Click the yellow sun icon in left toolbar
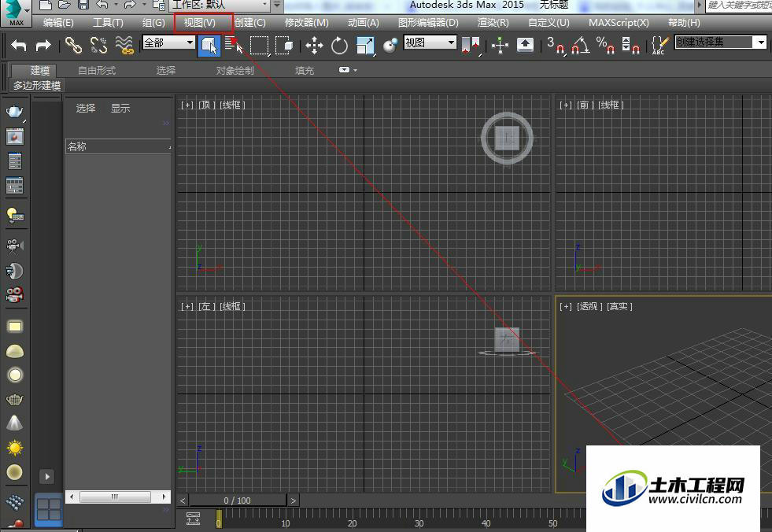This screenshot has width=772, height=532. point(15,448)
